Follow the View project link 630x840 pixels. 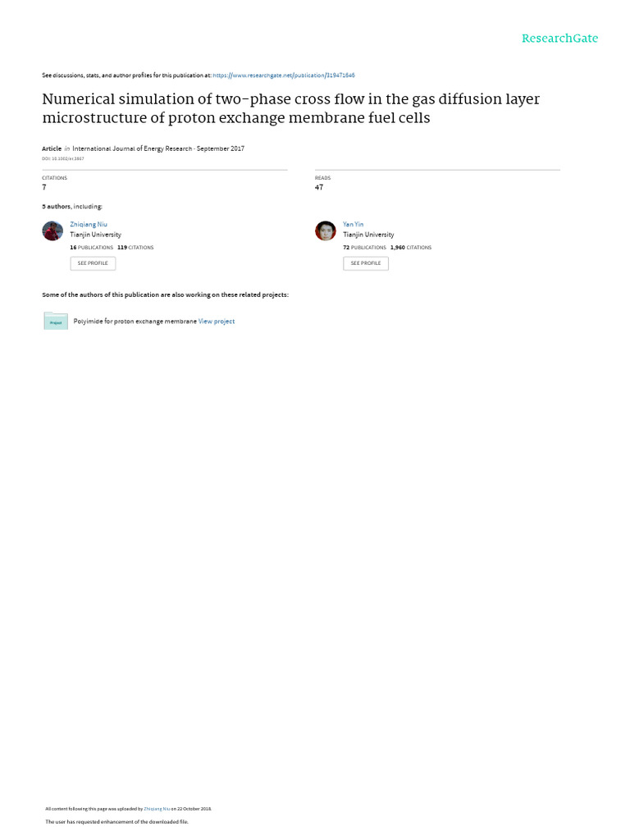coord(217,322)
